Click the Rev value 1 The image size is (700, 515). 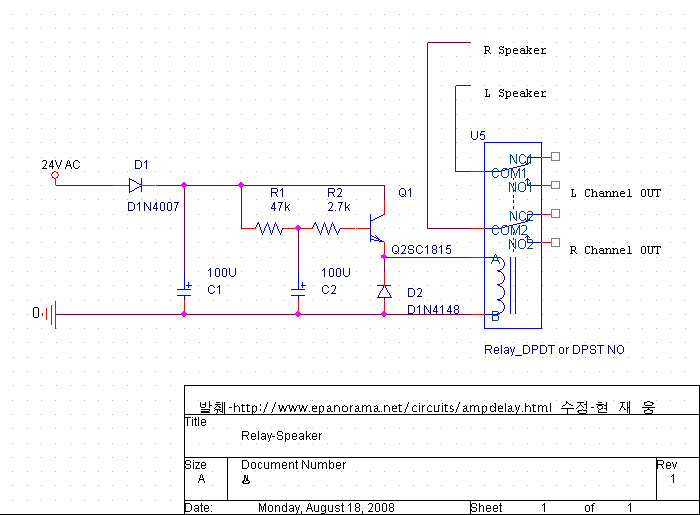click(673, 479)
